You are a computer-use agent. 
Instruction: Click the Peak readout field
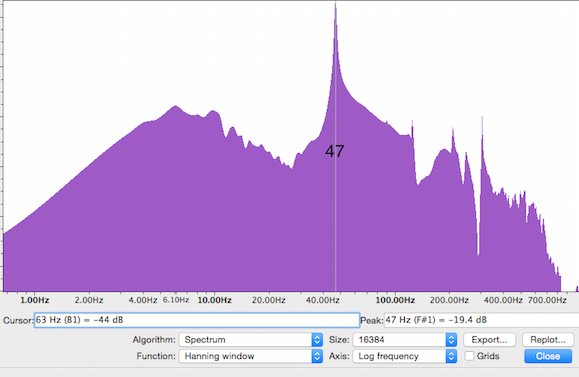point(482,320)
